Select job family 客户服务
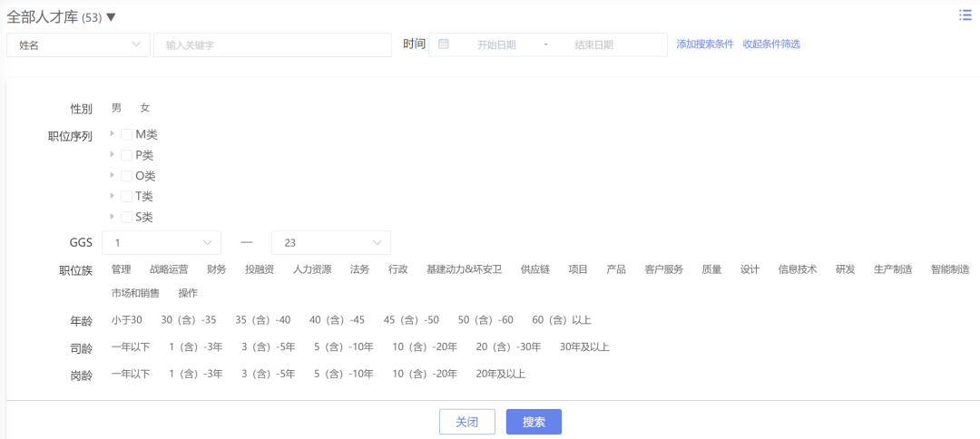Image resolution: width=980 pixels, height=439 pixels. coord(663,269)
